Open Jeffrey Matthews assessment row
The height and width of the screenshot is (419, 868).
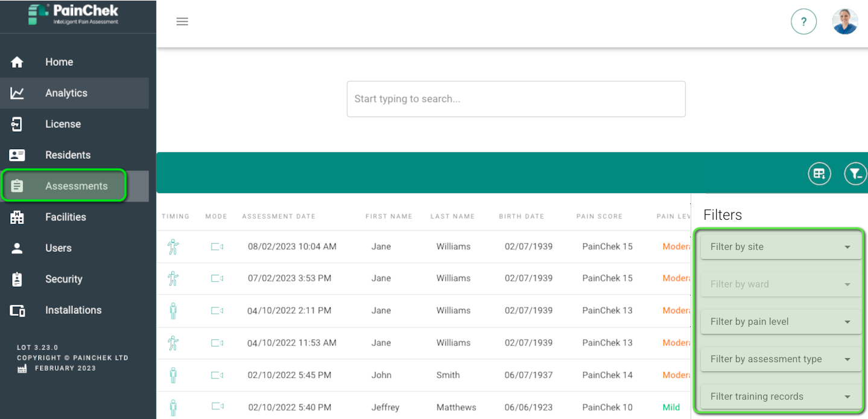[423, 407]
